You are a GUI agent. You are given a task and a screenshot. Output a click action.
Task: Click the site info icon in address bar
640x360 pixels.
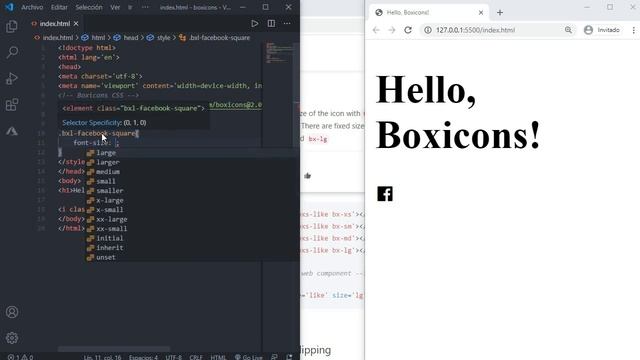pyautogui.click(x=428, y=30)
